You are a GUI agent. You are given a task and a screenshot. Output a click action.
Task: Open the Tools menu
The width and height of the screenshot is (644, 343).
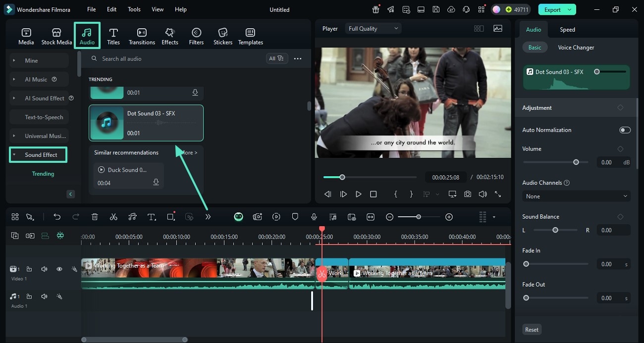pos(134,9)
